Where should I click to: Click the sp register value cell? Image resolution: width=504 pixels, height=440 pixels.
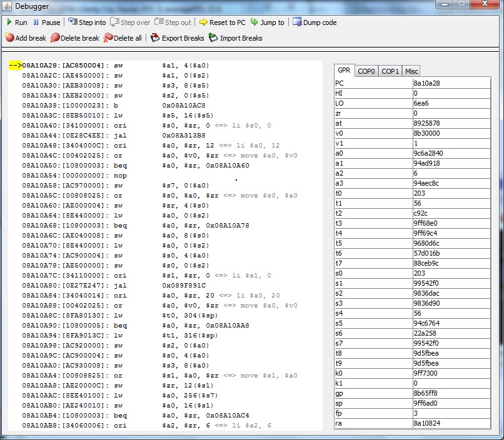pyautogui.click(x=450, y=403)
